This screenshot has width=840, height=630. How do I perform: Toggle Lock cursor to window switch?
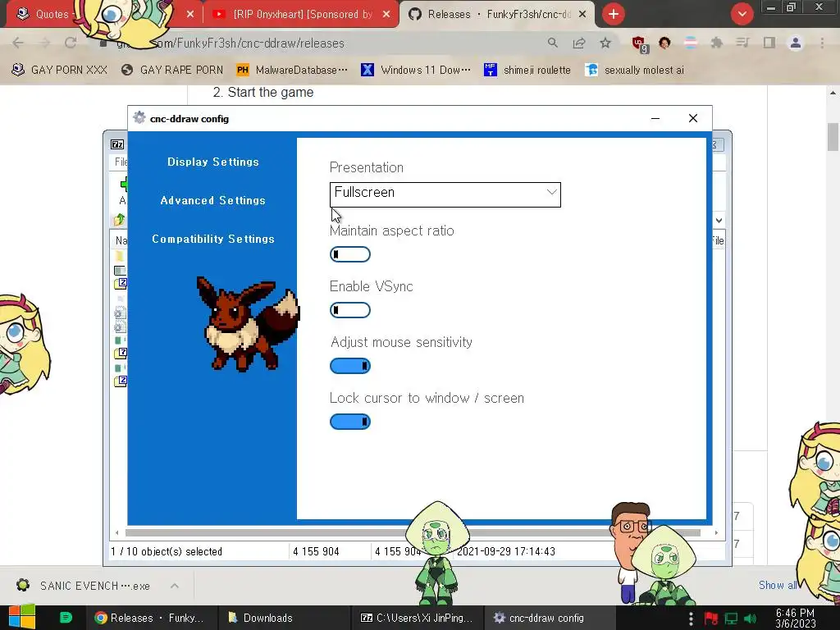pyautogui.click(x=349, y=422)
